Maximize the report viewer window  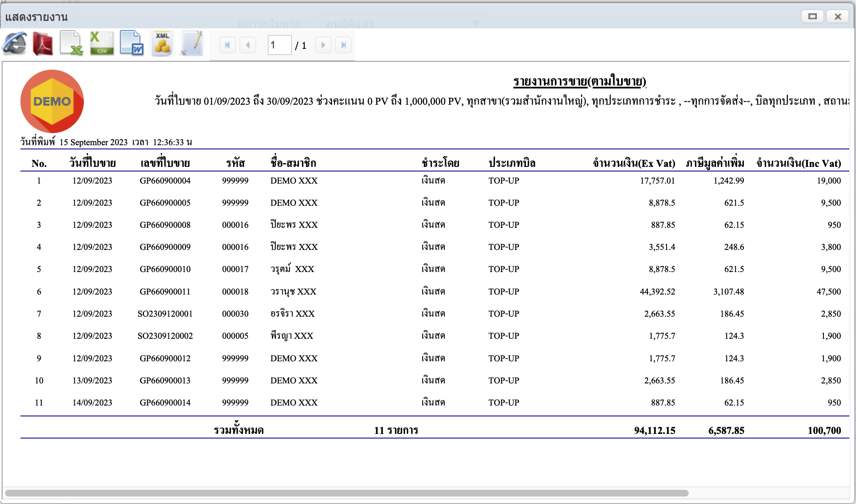[812, 17]
